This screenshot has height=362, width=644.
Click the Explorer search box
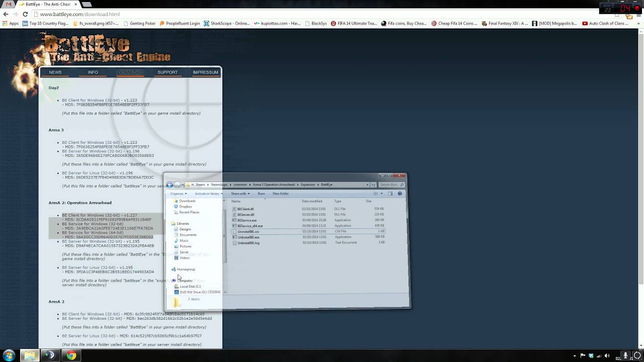[392, 185]
